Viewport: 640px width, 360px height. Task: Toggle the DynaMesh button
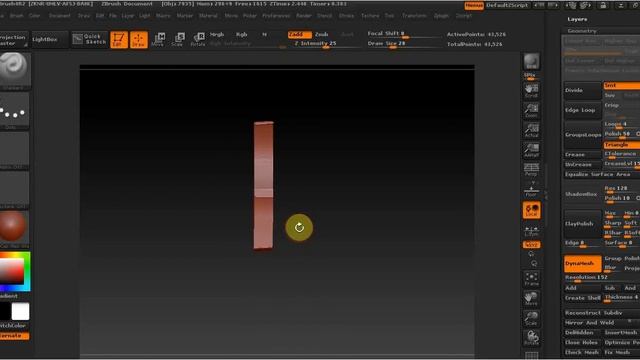click(582, 264)
